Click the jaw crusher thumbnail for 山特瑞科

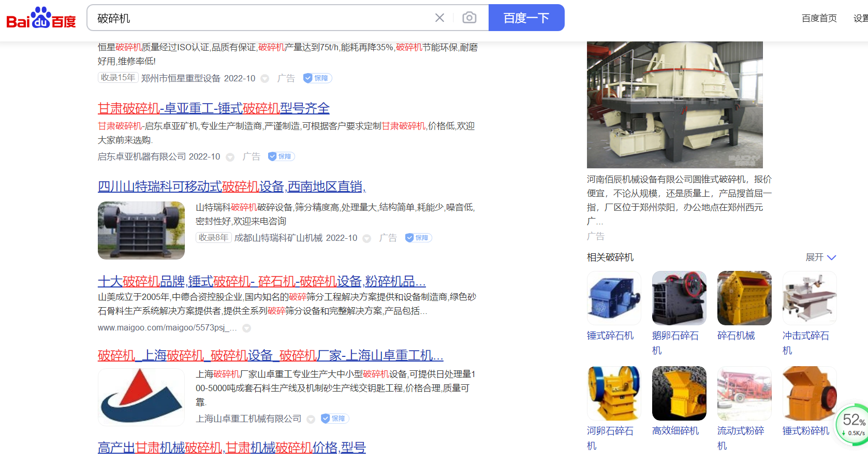coord(141,230)
